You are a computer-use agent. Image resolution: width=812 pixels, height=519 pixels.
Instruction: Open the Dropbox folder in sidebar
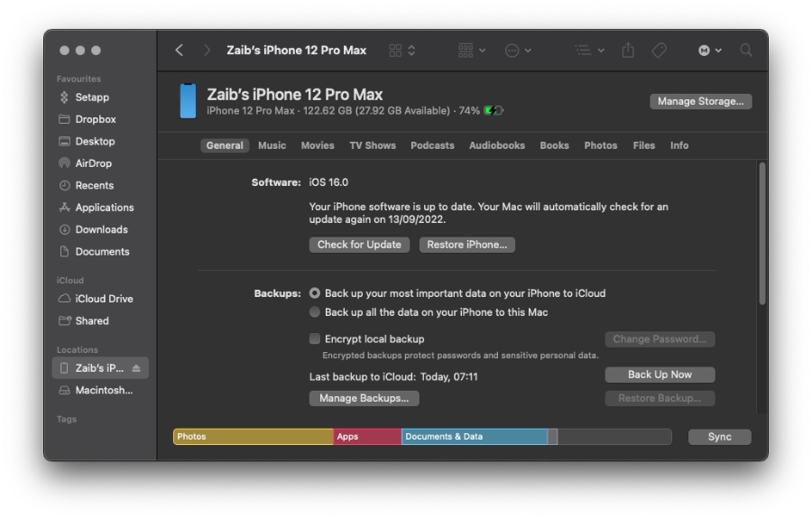pyautogui.click(x=96, y=119)
